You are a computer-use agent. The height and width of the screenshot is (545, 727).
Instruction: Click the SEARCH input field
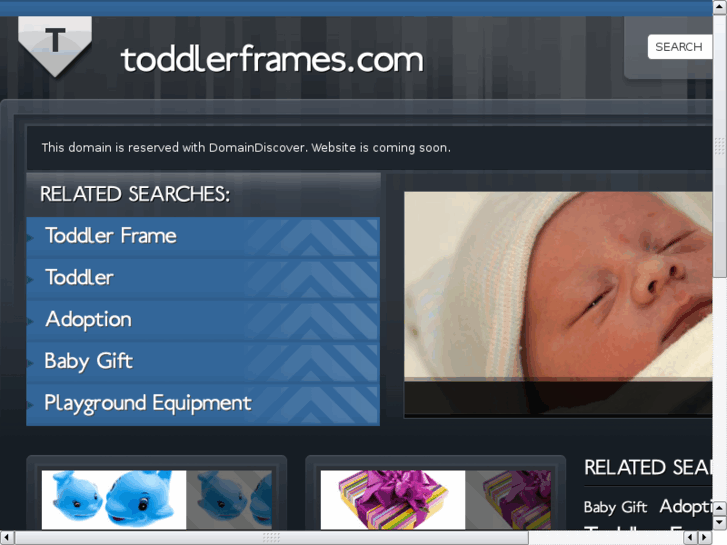(x=680, y=47)
